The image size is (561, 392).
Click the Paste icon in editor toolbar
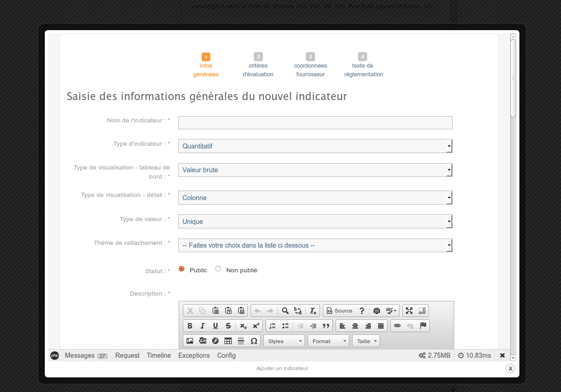[215, 311]
